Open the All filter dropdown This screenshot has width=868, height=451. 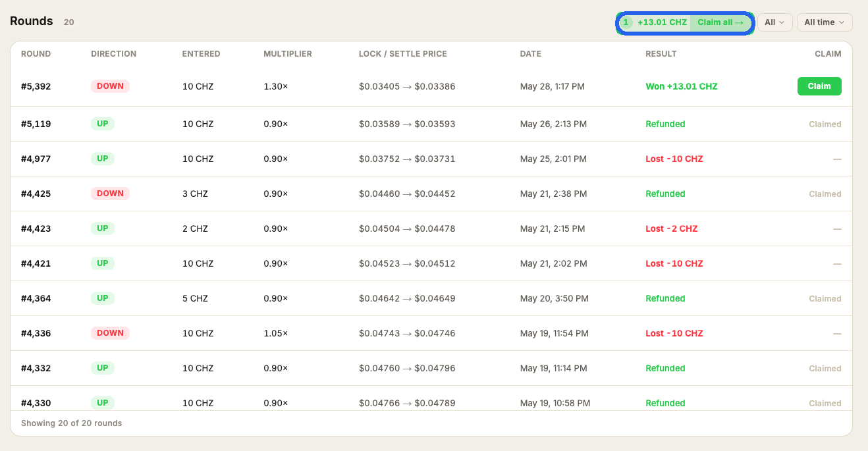(774, 22)
